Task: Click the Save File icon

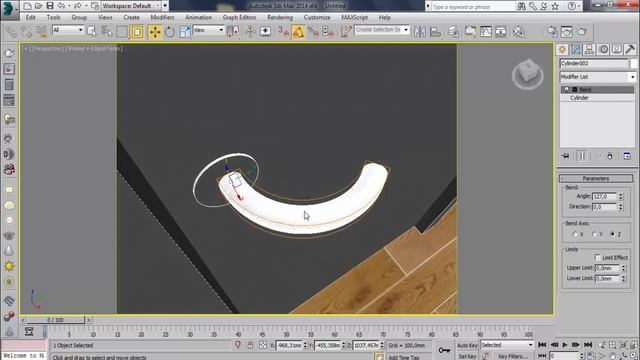Action: (x=50, y=6)
